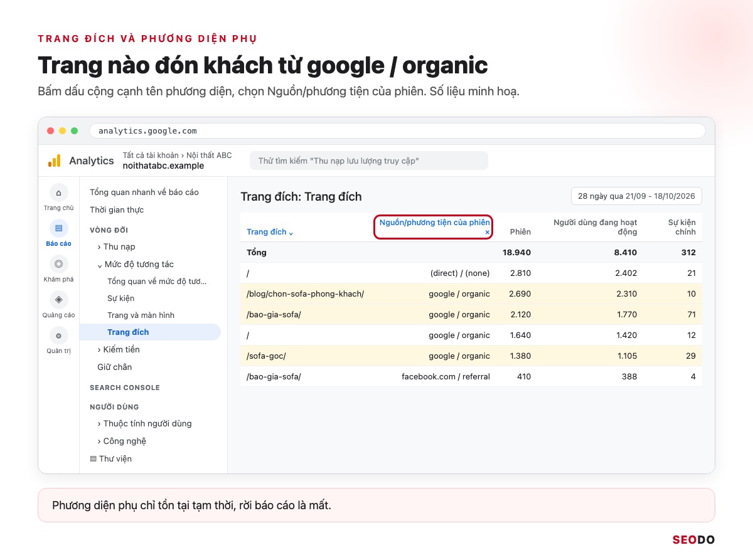Open the Trang đích dimension dropdown header
This screenshot has height=560, width=753.
point(270,232)
